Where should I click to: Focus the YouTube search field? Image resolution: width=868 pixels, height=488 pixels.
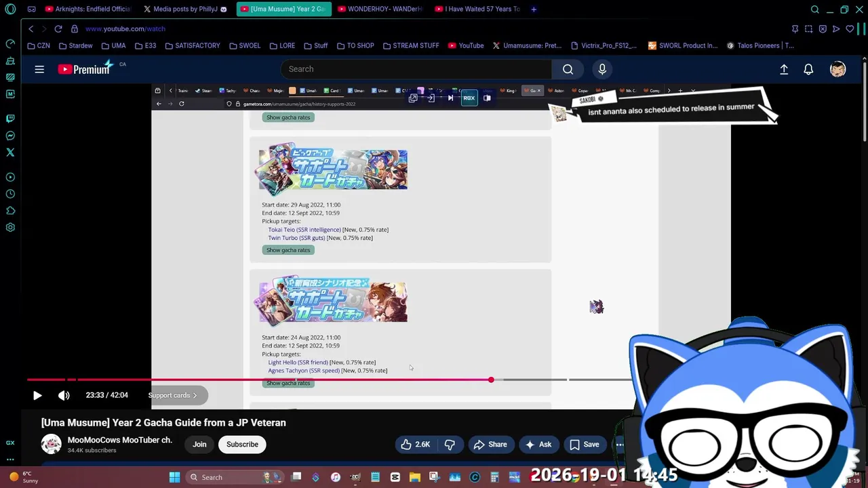click(416, 69)
